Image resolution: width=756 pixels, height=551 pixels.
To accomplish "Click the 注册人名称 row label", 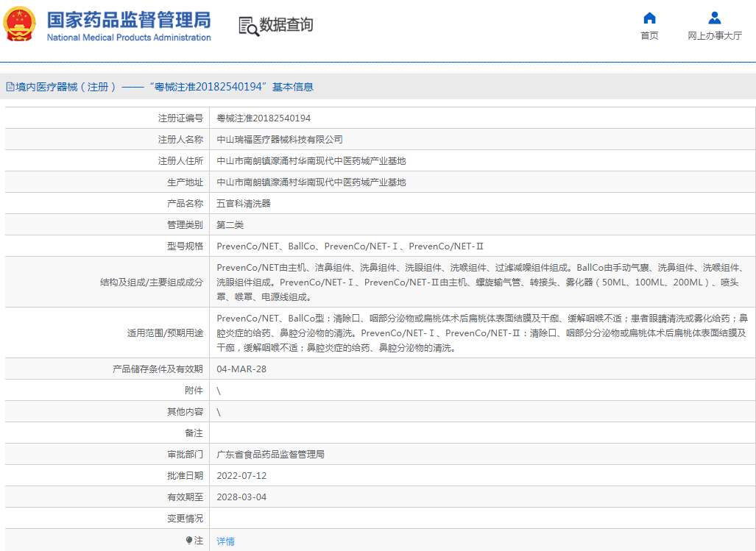I will click(x=180, y=140).
